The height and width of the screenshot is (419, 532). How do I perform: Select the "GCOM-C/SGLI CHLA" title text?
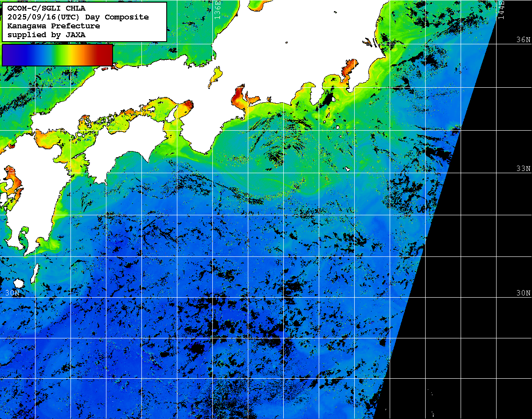47,8
